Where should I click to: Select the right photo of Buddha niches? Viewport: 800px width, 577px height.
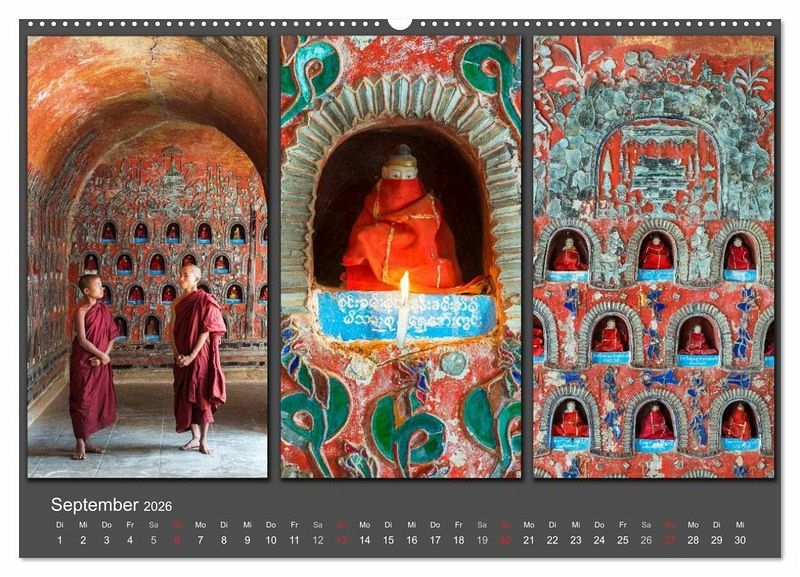pyautogui.click(x=653, y=257)
